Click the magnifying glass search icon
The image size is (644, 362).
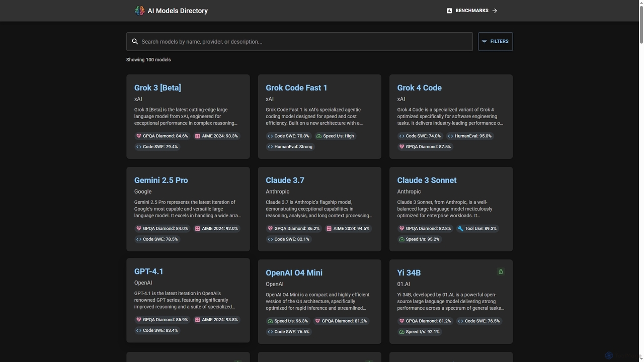point(135,42)
